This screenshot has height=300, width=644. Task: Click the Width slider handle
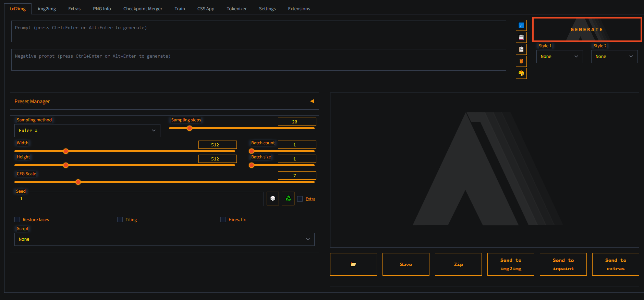click(x=66, y=151)
